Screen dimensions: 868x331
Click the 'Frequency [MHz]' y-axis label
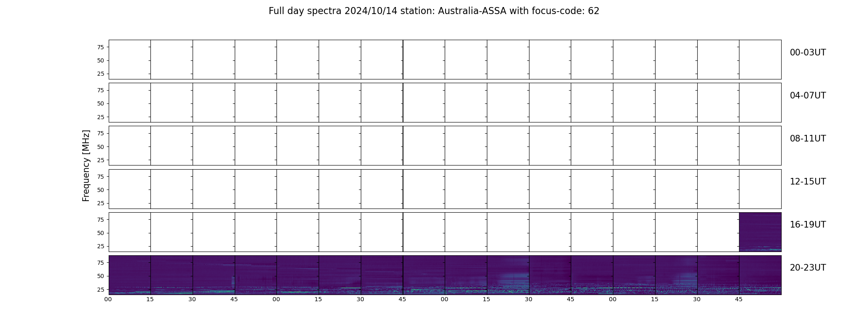(86, 165)
